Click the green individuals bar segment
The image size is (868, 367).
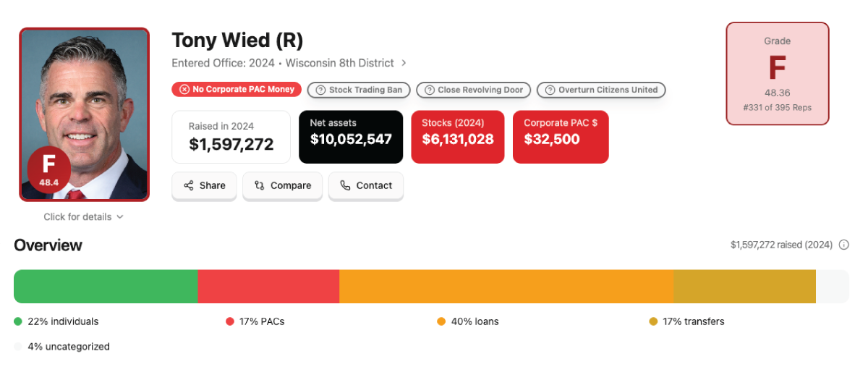106,287
